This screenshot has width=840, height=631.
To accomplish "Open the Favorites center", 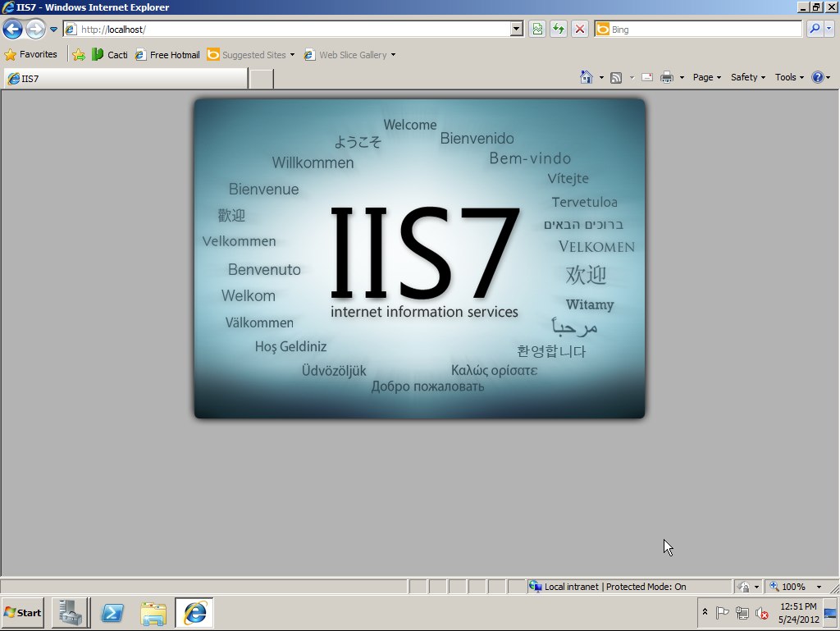I will tap(31, 55).
